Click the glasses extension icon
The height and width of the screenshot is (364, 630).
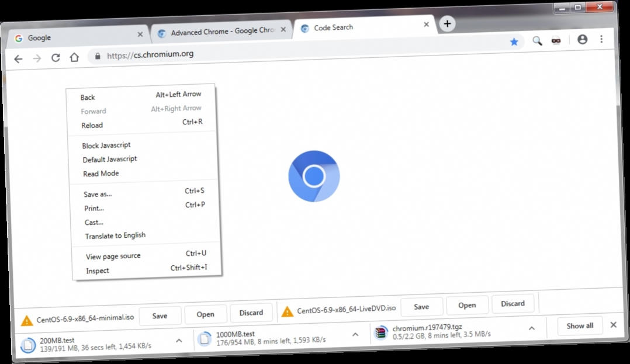[556, 40]
